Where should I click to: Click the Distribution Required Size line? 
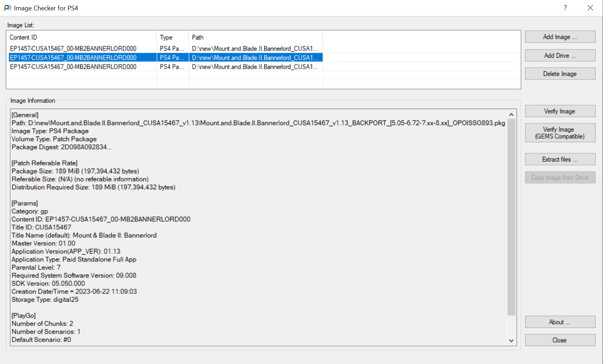(x=93, y=187)
